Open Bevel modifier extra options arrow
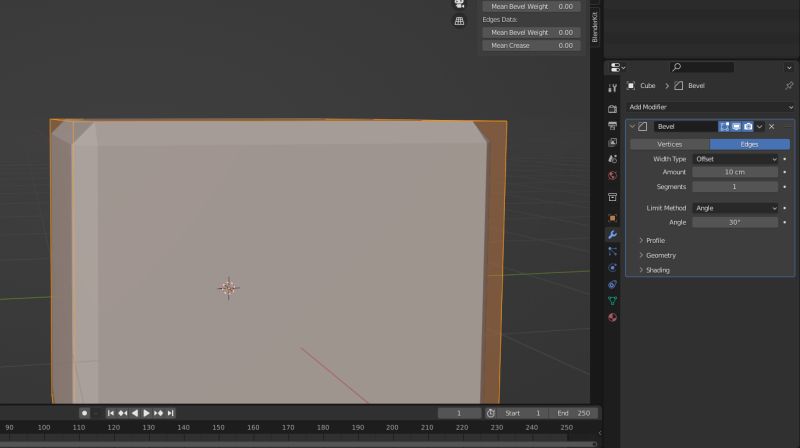The width and height of the screenshot is (800, 448). [760, 127]
